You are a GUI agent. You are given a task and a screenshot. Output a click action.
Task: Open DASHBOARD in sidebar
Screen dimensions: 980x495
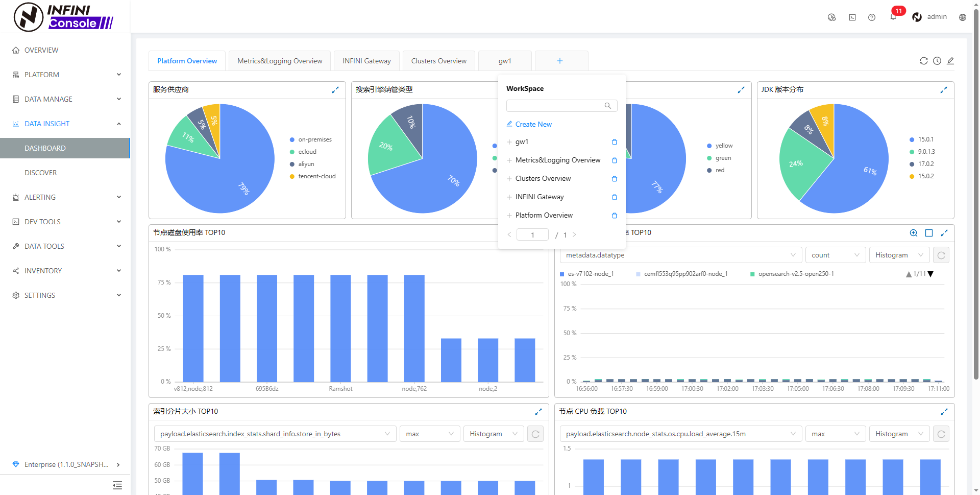pyautogui.click(x=65, y=148)
